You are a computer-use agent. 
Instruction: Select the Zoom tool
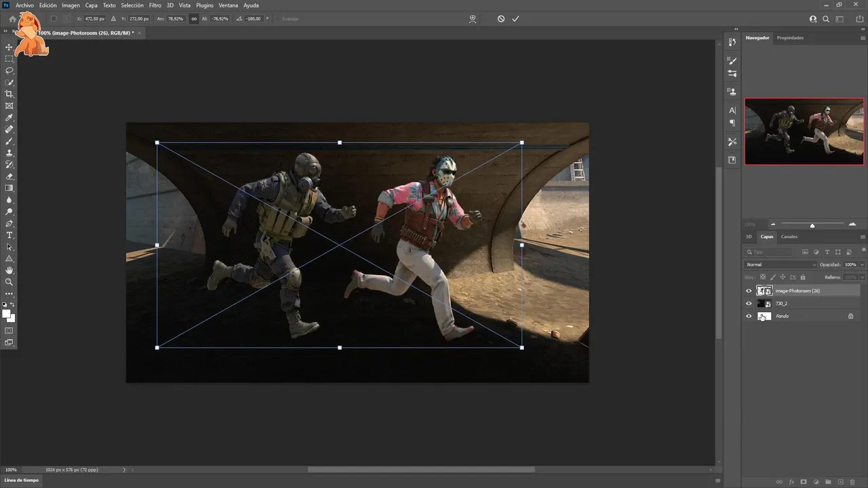(x=9, y=282)
